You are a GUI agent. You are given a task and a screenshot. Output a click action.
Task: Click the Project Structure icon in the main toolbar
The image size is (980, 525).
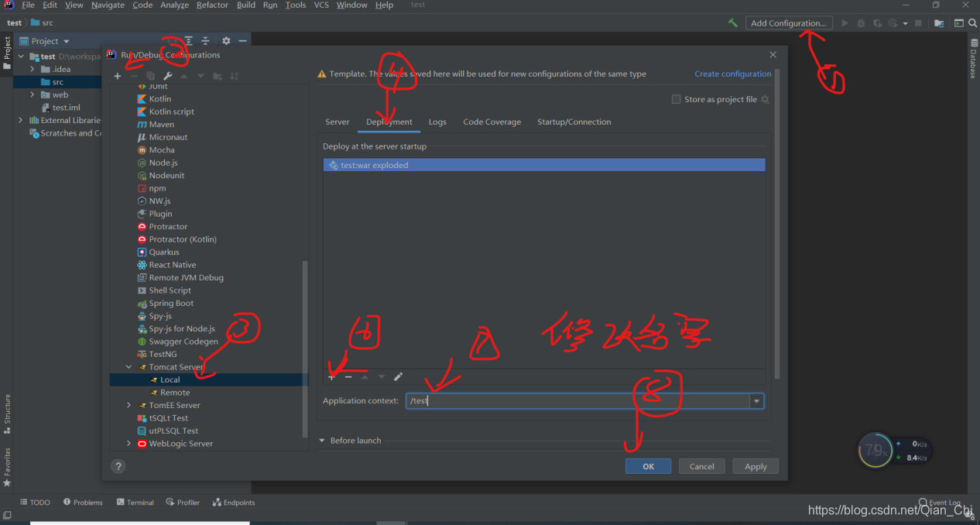coord(939,23)
